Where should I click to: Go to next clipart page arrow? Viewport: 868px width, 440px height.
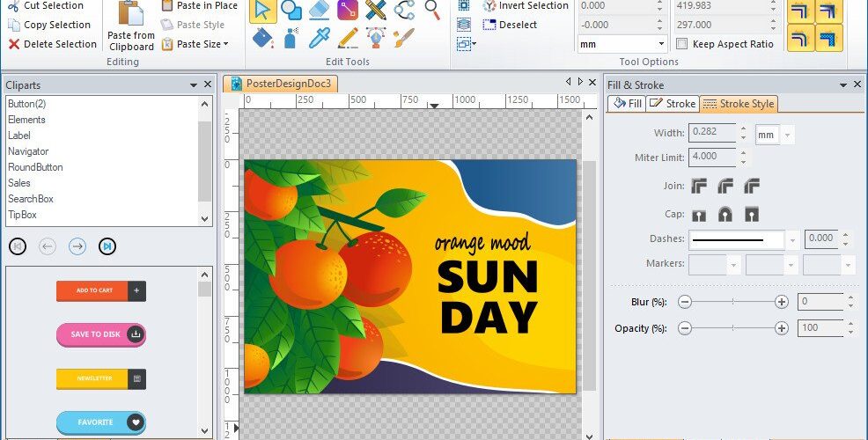point(77,246)
